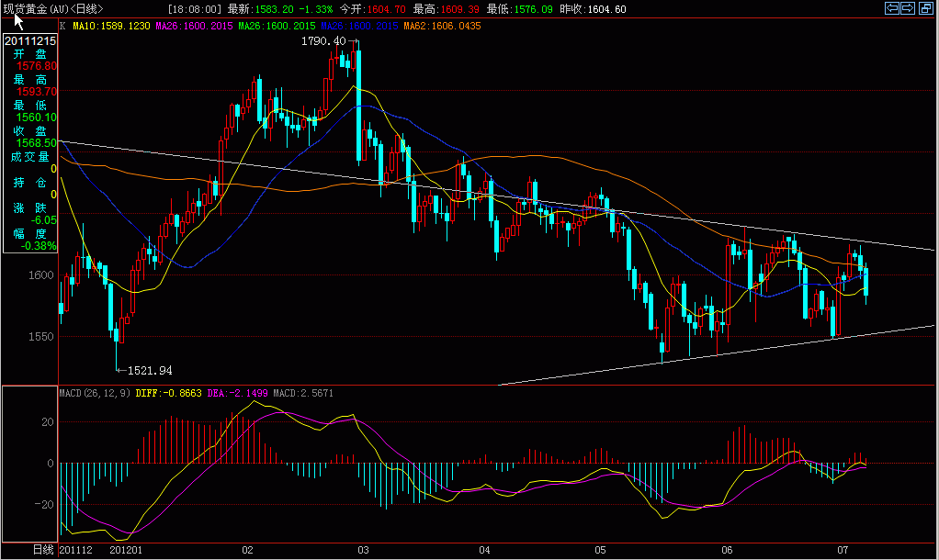
Task: Click the MACD:2.5671 value
Action: [303, 393]
